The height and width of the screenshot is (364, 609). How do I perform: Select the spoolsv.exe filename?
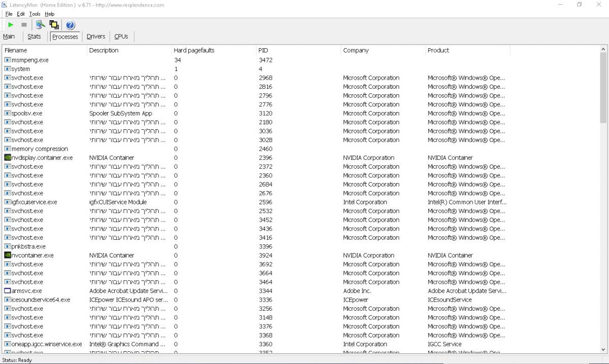point(27,113)
